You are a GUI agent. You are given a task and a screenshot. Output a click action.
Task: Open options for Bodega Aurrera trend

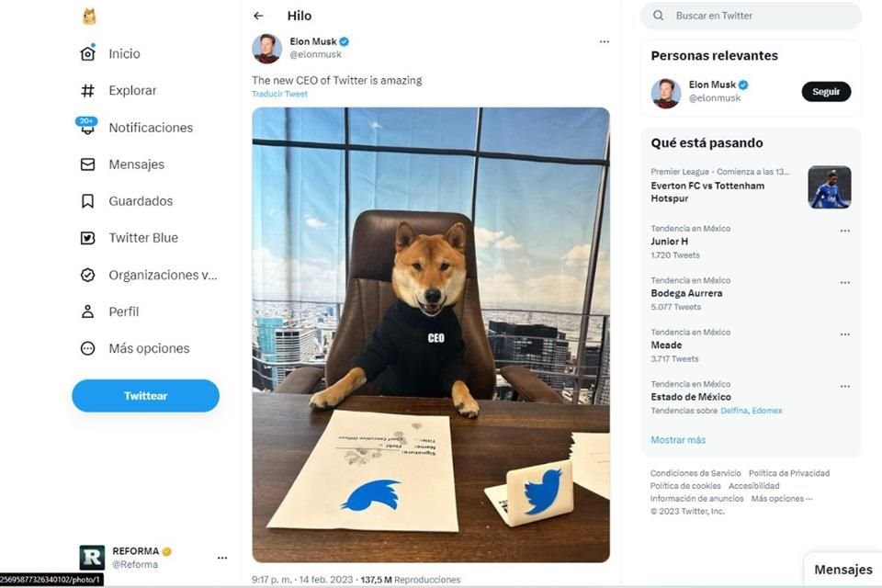[x=845, y=283]
